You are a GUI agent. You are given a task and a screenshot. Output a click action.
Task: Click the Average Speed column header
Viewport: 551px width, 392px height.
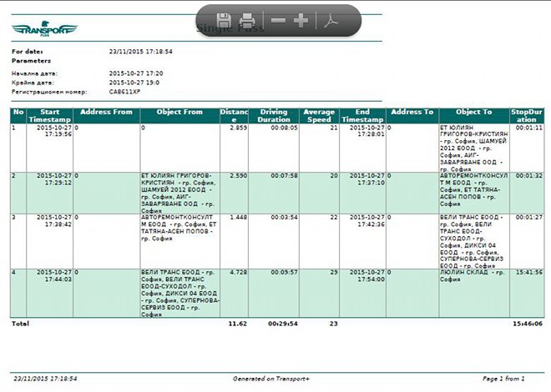pos(320,115)
